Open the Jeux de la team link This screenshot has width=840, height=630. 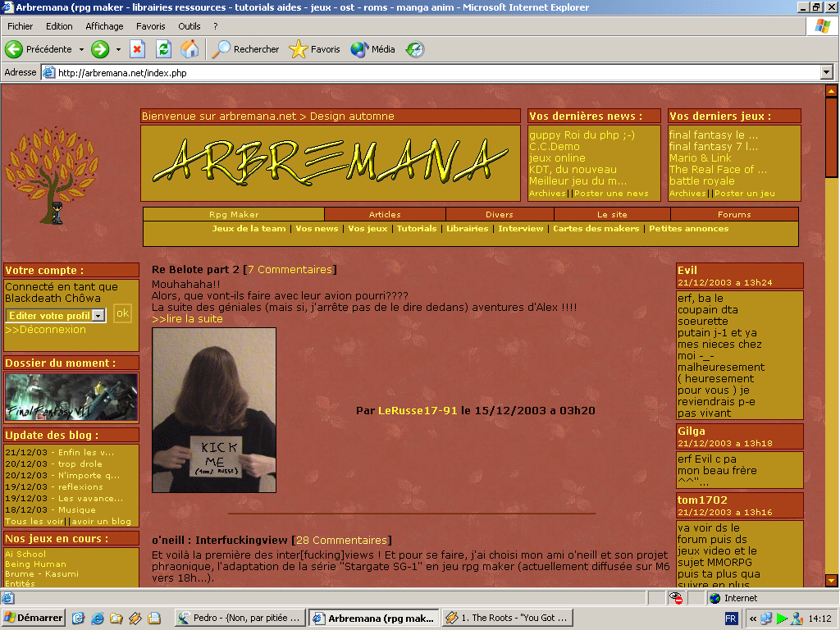click(x=249, y=228)
